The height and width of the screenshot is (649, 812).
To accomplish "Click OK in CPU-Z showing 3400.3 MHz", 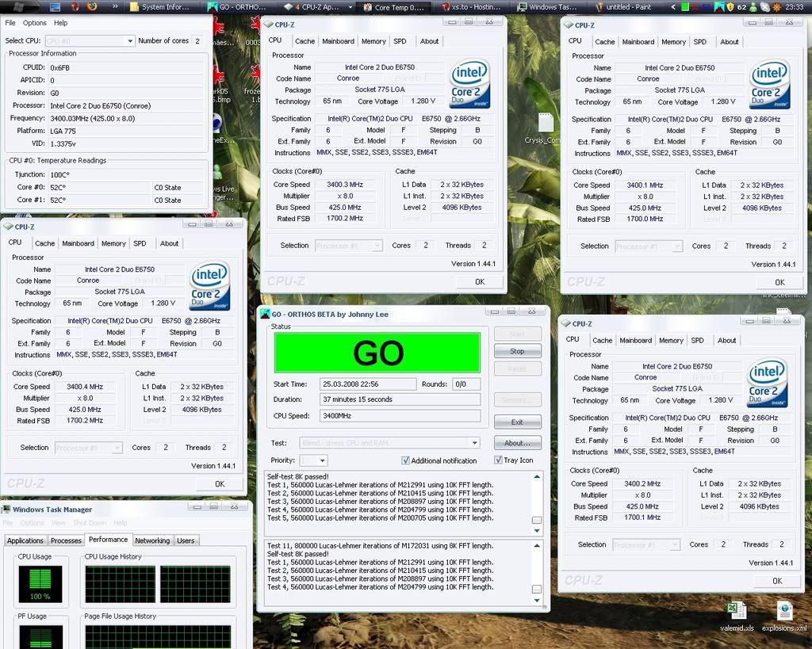I will [480, 281].
